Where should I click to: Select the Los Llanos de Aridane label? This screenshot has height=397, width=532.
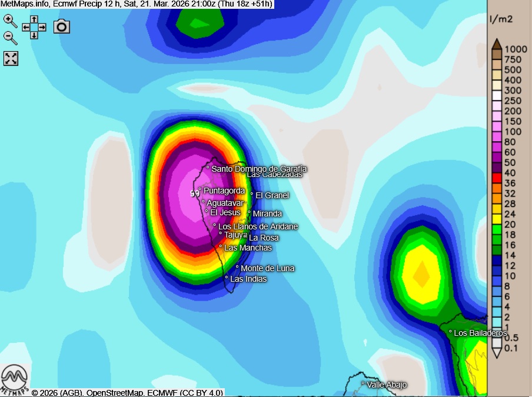click(x=258, y=226)
